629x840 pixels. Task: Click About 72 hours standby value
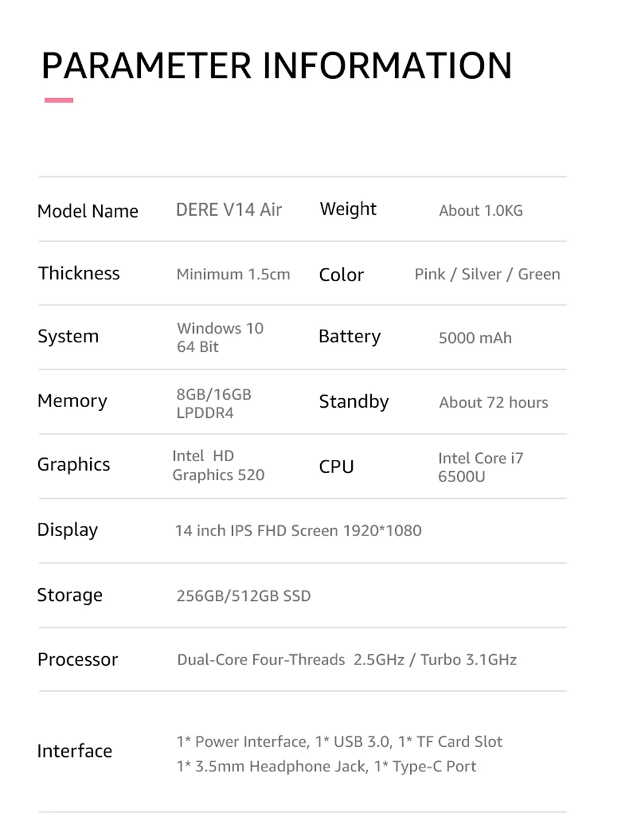(x=493, y=403)
